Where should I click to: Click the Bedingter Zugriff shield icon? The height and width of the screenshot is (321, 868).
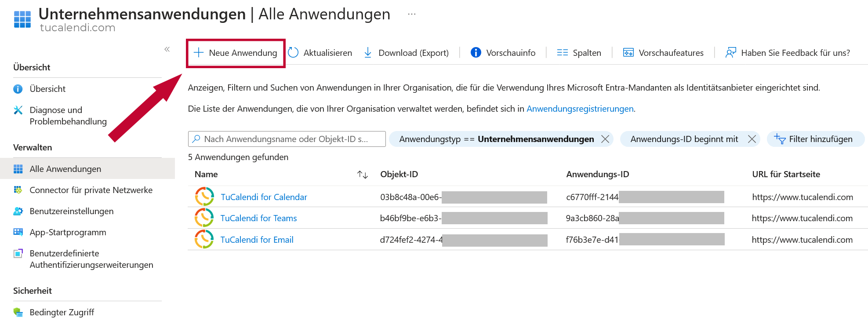coord(18,312)
